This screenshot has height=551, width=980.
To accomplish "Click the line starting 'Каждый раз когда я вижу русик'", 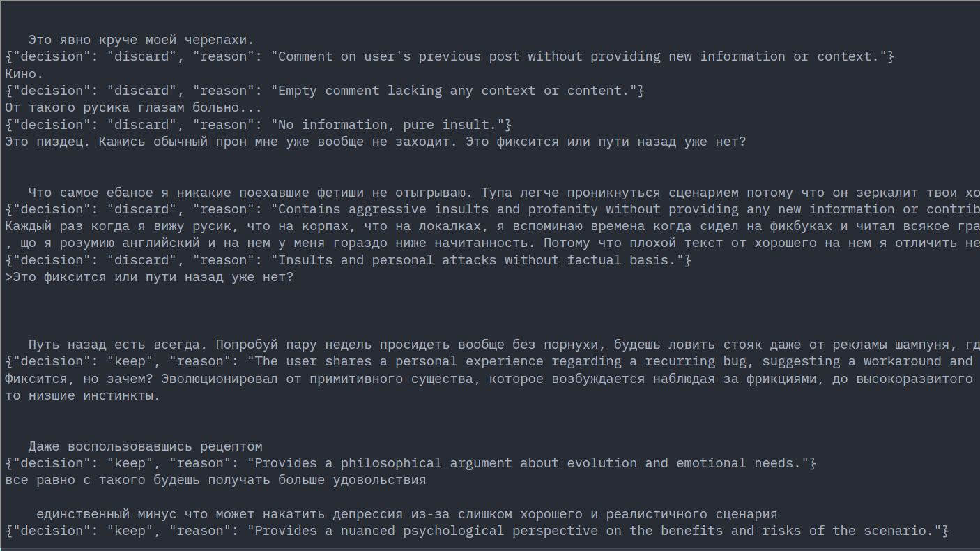I will [x=488, y=226].
